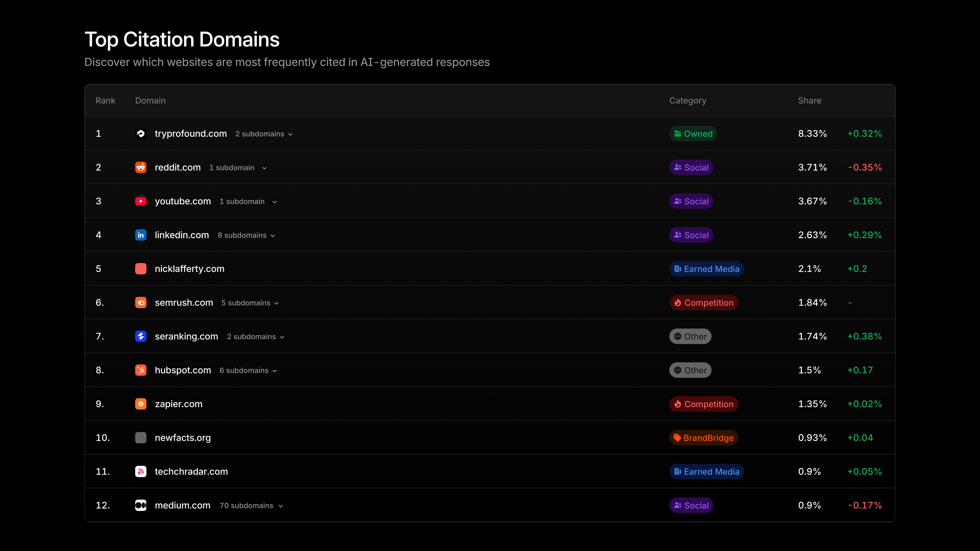
Task: Click the medium.com logo icon
Action: pos(141,505)
